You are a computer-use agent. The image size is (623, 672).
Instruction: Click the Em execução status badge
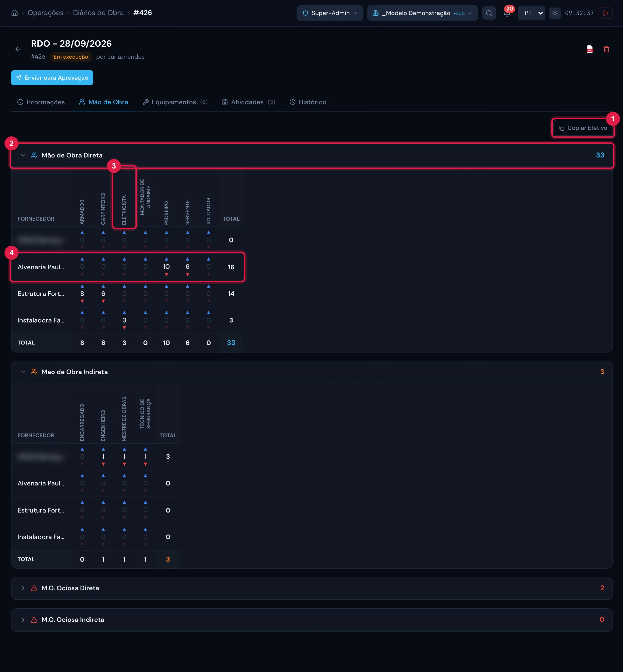tap(71, 57)
